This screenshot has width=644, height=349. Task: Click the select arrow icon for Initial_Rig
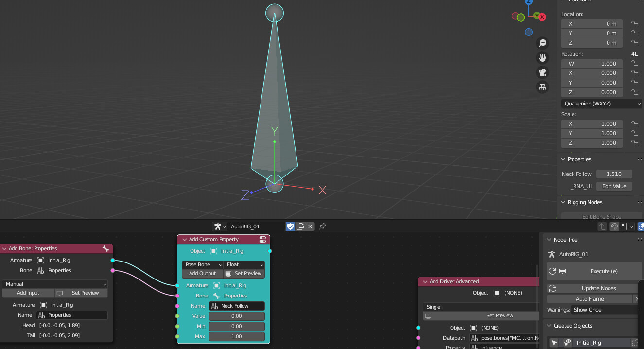tap(555, 343)
